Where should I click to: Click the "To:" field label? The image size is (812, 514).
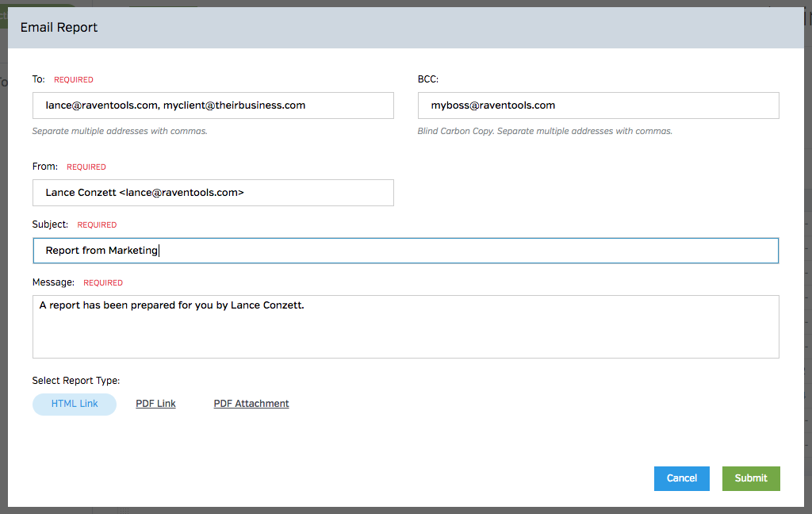[39, 79]
